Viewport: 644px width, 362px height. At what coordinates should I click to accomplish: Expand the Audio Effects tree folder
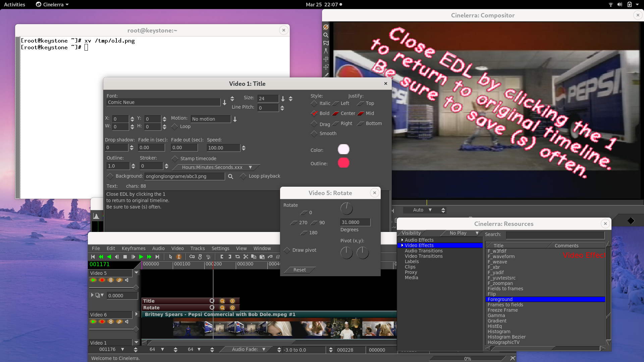[x=402, y=240]
